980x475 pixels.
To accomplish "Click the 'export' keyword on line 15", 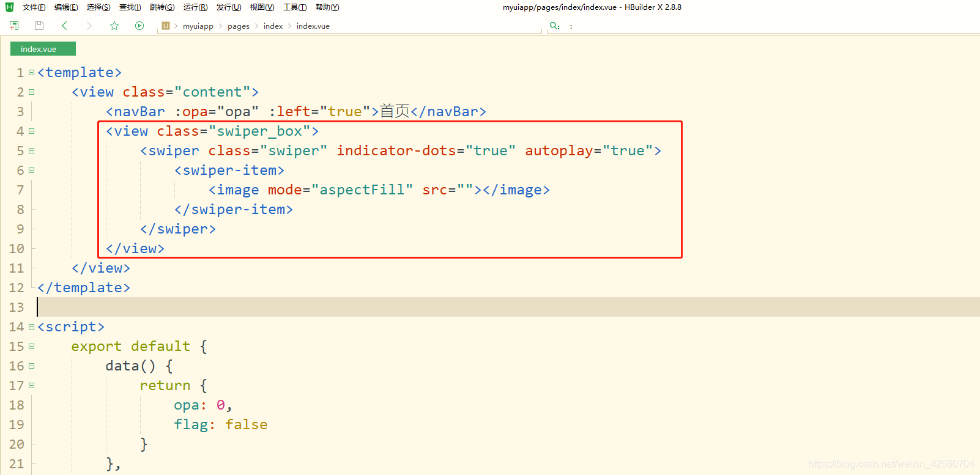I will pos(97,347).
